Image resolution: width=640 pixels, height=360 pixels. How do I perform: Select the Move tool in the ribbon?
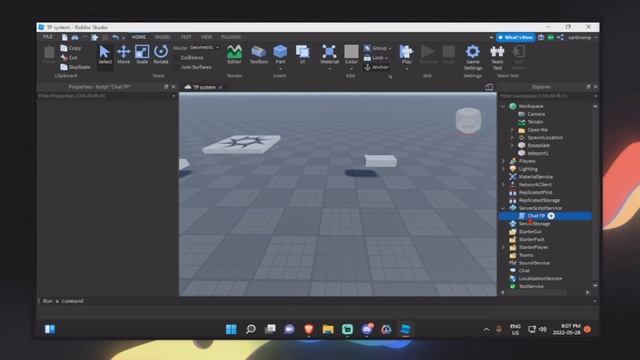click(123, 54)
